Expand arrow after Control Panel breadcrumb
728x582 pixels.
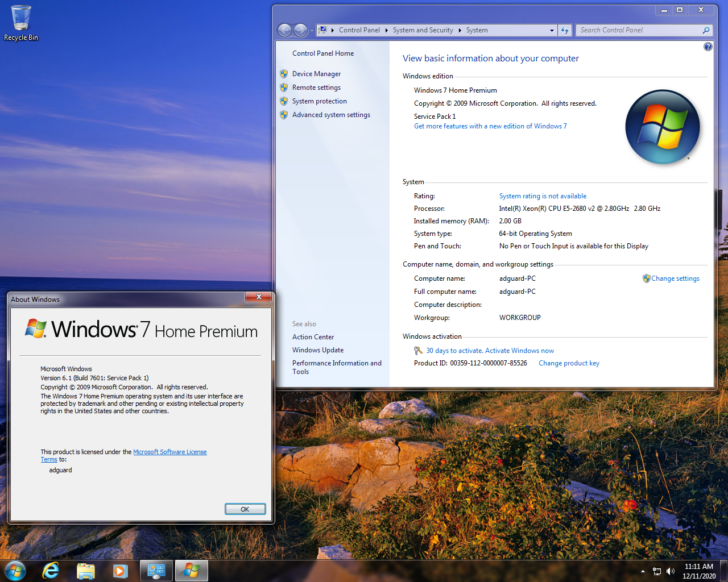387,30
